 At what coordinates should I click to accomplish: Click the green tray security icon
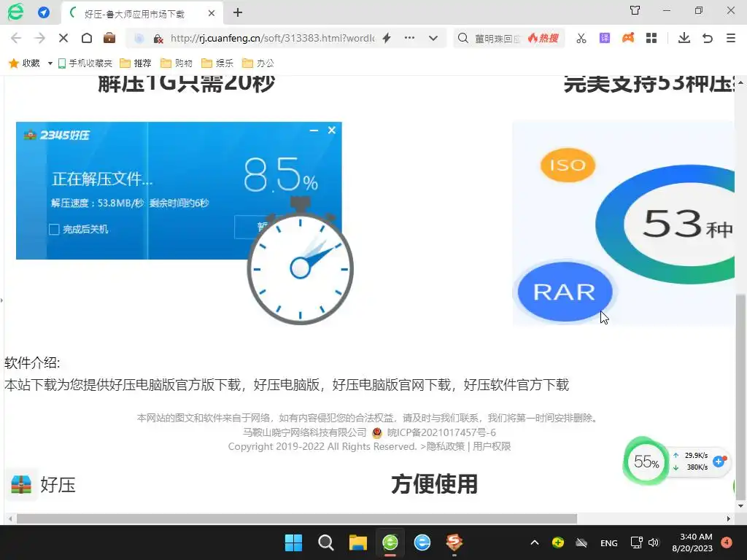coord(558,542)
